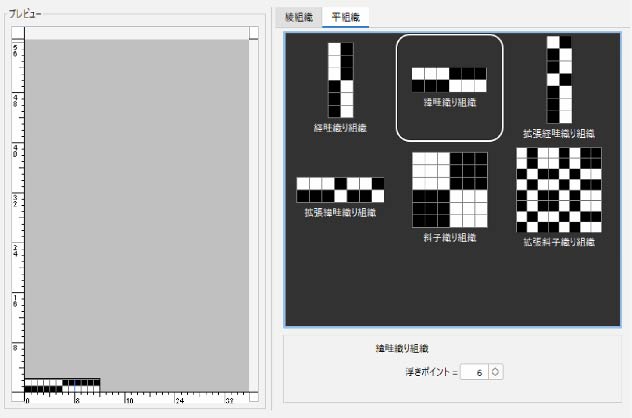Adjust 浮きポイント with the spinner arrows
Screen dimensions: 632x418
pyautogui.click(x=495, y=372)
